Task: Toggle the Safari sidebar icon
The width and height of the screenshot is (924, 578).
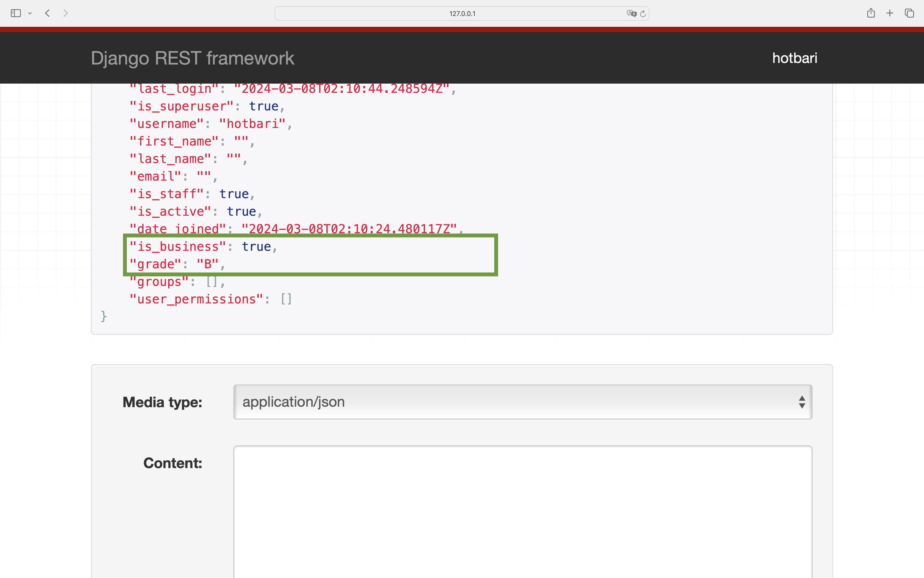Action: (x=16, y=13)
